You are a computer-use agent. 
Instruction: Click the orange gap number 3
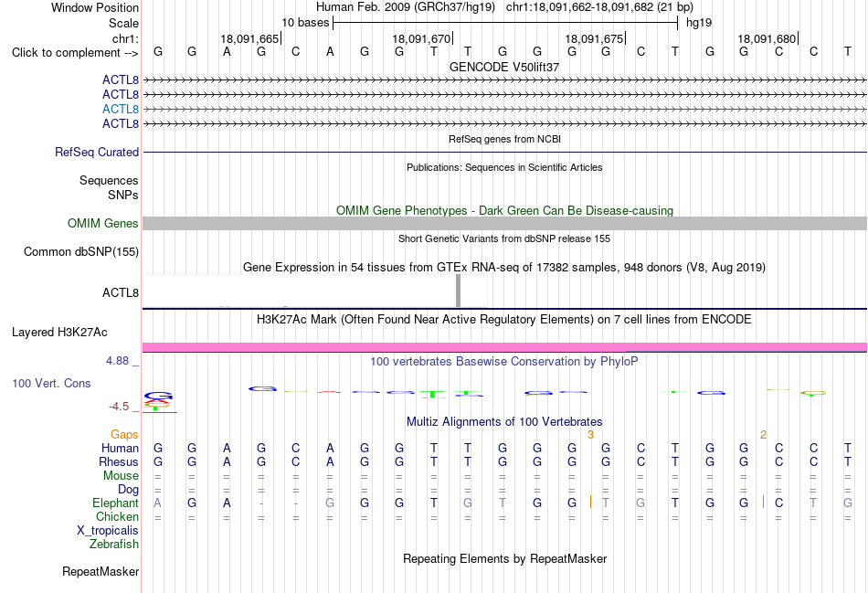[590, 435]
